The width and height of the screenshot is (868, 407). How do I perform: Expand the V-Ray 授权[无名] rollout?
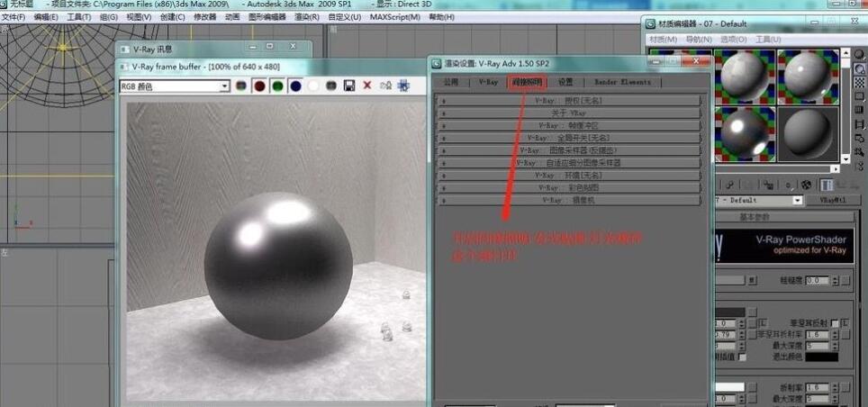[x=568, y=101]
